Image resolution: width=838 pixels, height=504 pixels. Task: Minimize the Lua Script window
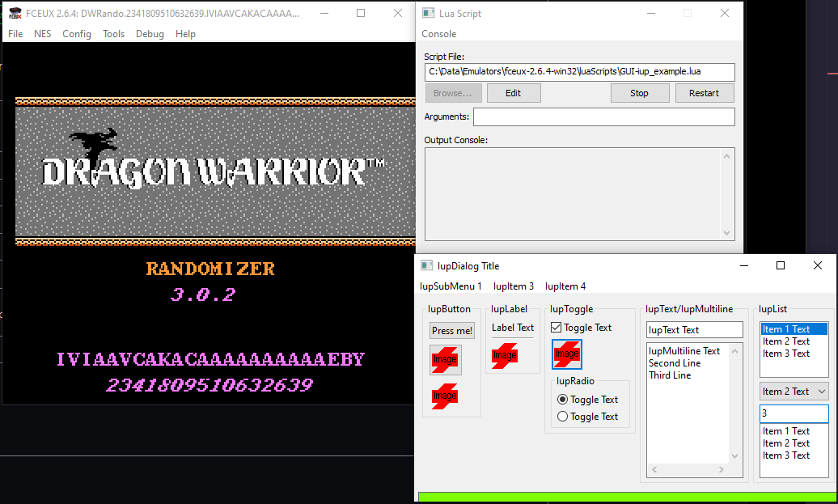(x=651, y=14)
